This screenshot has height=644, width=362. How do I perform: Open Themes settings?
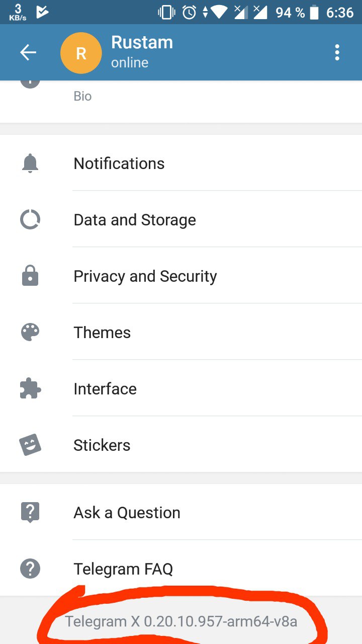coord(102,333)
